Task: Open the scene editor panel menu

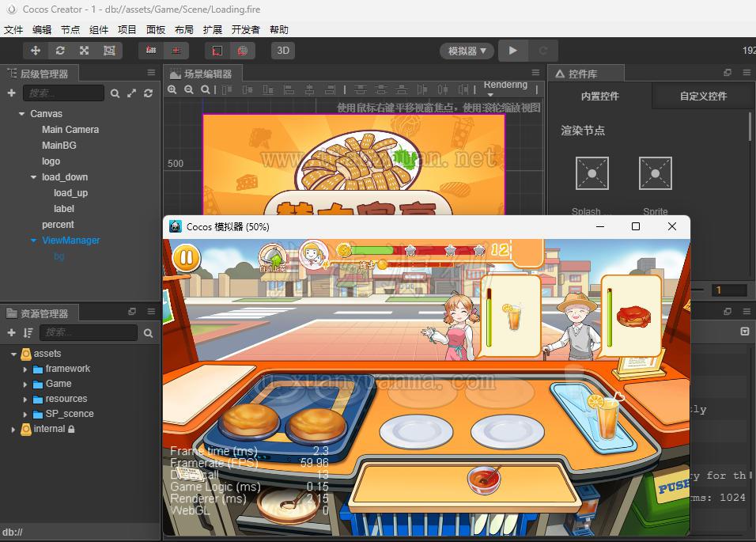Action: [x=535, y=73]
